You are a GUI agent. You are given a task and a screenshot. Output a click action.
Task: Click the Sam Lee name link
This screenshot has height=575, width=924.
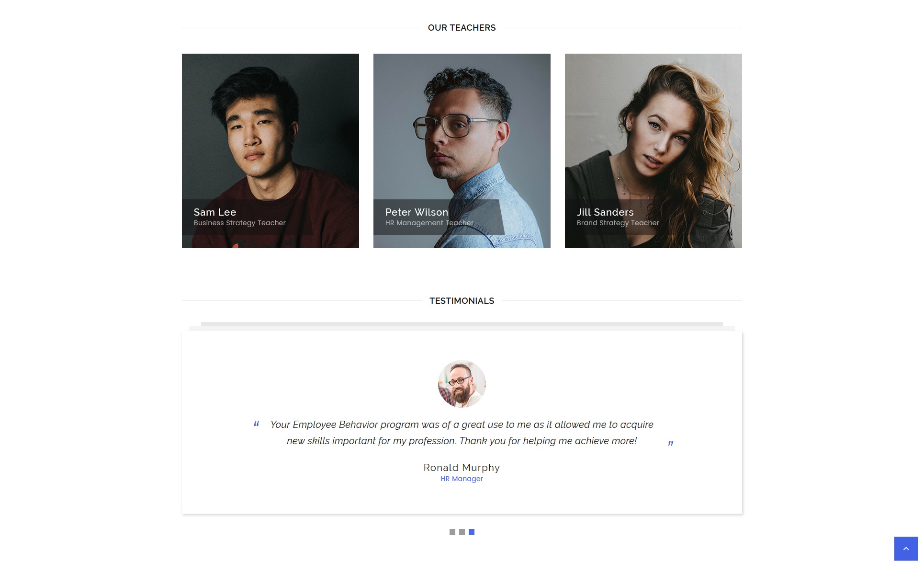click(215, 212)
